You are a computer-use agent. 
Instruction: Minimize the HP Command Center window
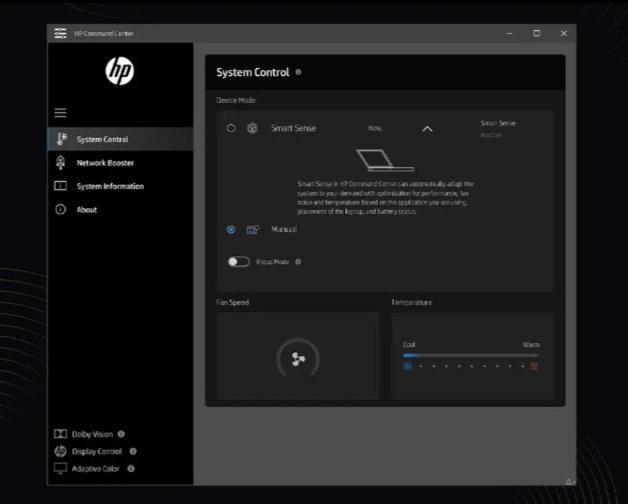click(x=509, y=33)
